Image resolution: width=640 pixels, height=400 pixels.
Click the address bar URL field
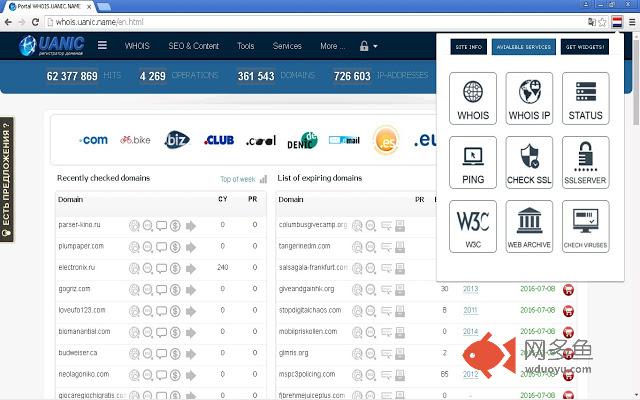(x=314, y=22)
